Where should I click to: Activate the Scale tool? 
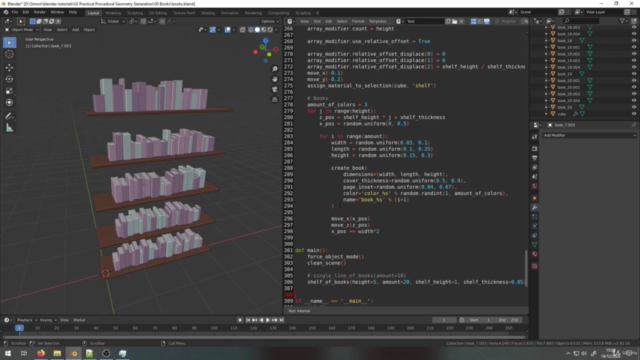pyautogui.click(x=9, y=91)
